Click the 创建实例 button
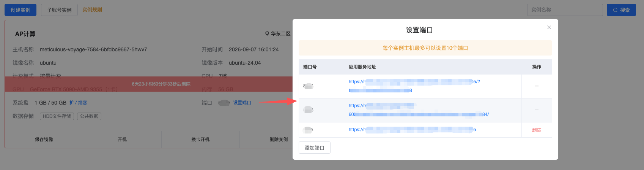Screen dimensions: 644x170 point(20,10)
